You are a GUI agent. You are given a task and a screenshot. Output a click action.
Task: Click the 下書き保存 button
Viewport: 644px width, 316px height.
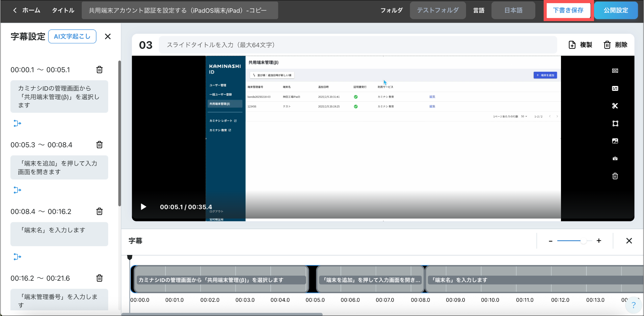568,10
